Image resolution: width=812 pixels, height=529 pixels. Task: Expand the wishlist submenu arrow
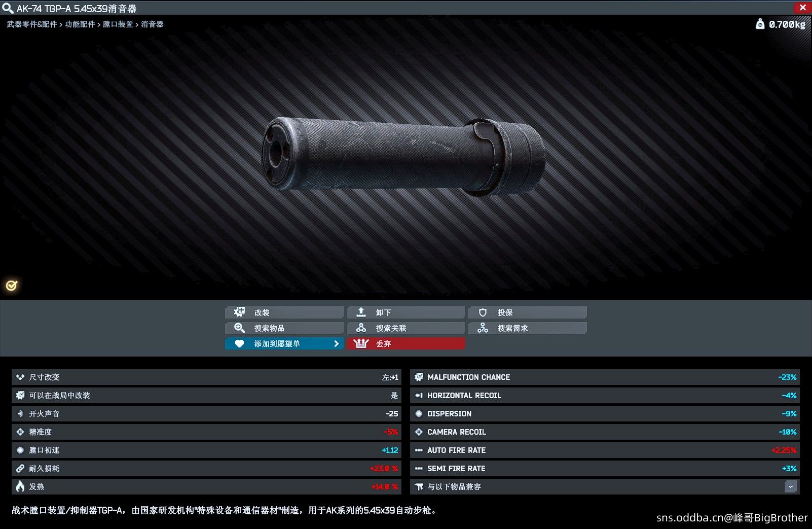coord(336,344)
